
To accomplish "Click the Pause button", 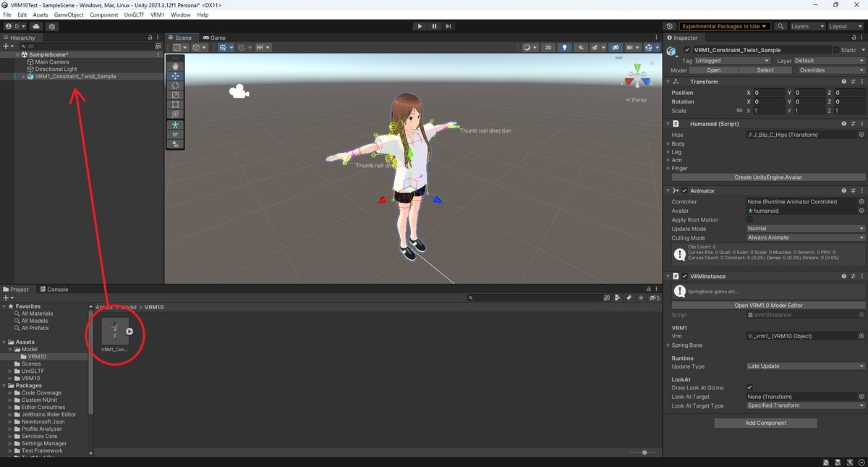I will pos(434,26).
